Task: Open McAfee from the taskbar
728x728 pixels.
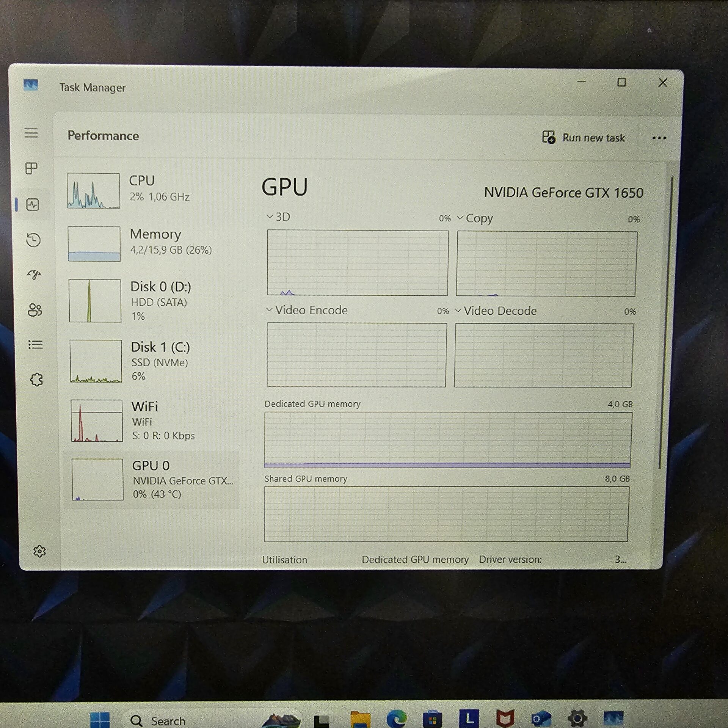Action: [x=505, y=718]
